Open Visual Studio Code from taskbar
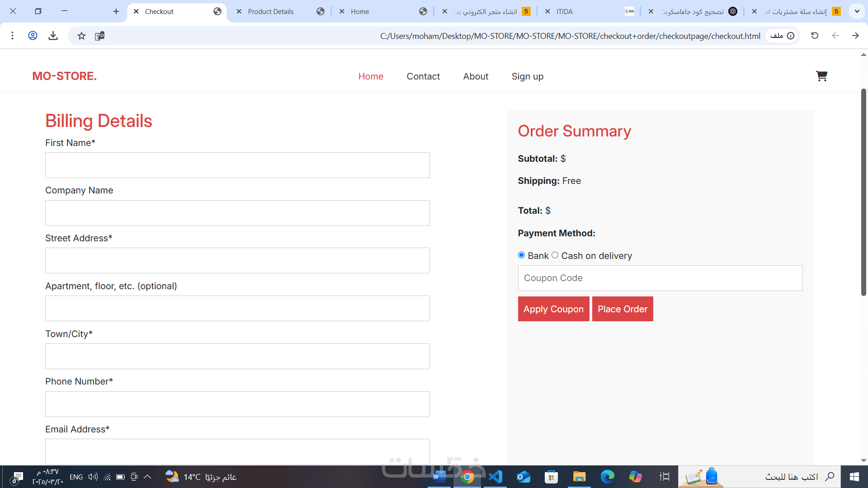868x488 pixels. coord(495,477)
